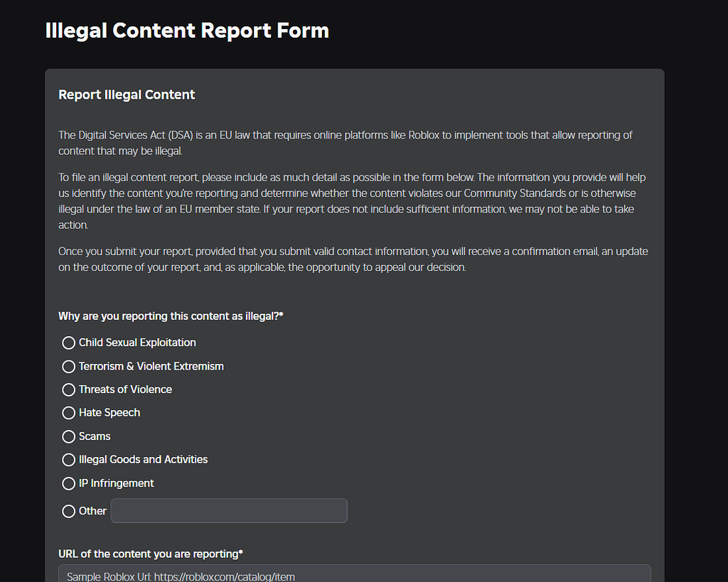Click the sample Roblox URL placeholder text

[x=180, y=576]
